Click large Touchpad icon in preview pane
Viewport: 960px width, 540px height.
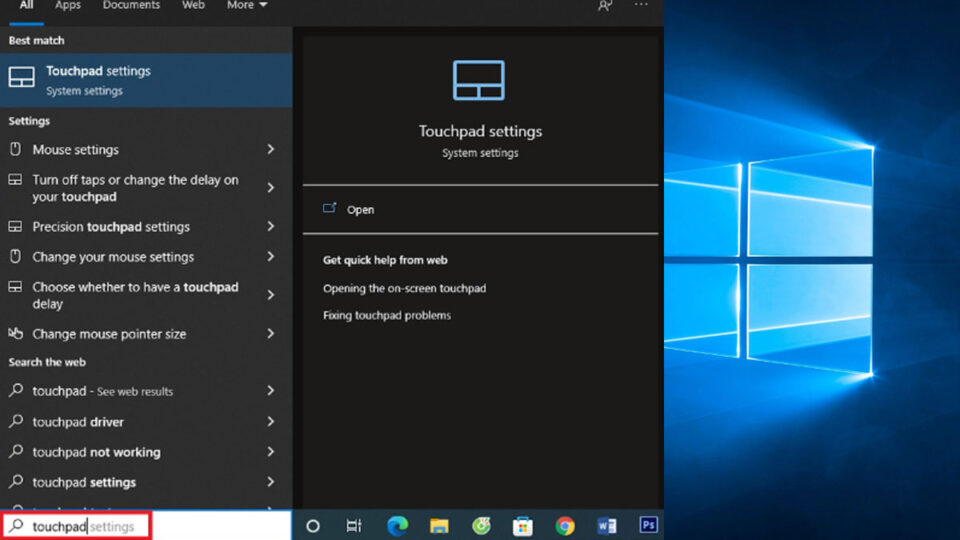pyautogui.click(x=479, y=80)
